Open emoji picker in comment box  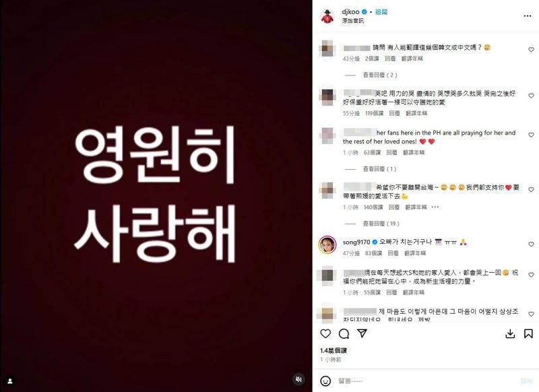point(325,381)
